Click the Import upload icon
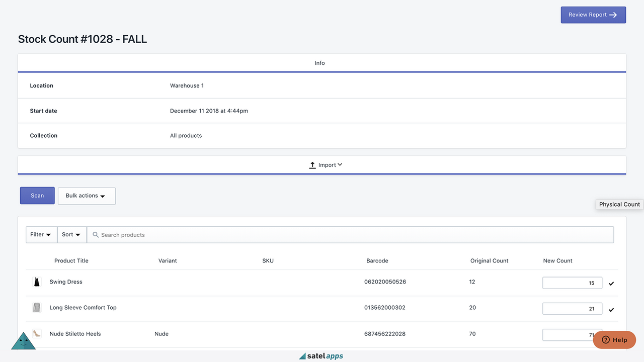This screenshot has width=644, height=362. click(312, 165)
